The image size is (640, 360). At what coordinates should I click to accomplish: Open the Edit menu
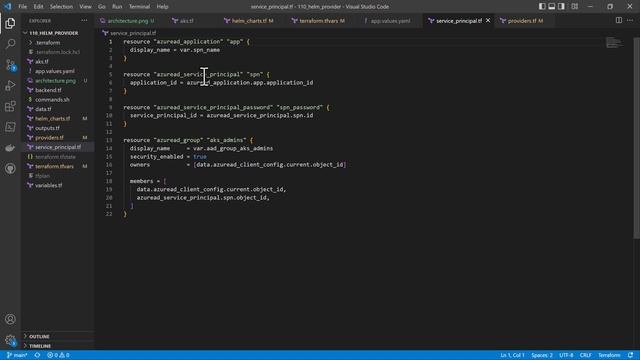tap(38, 7)
